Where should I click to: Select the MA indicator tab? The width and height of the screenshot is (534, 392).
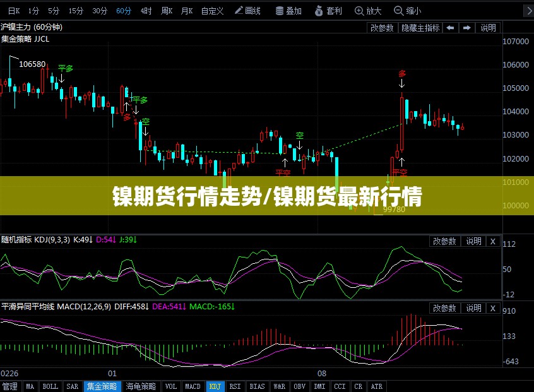(x=30, y=386)
